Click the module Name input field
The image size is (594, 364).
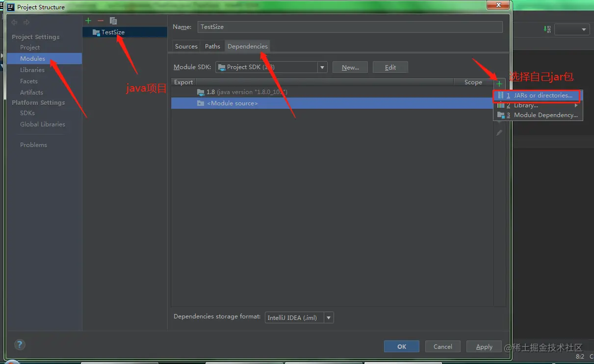[x=350, y=27]
